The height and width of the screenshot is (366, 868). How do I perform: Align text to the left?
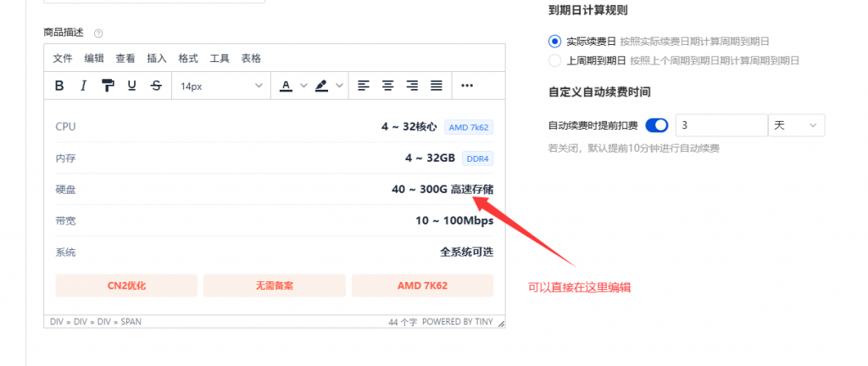[364, 86]
